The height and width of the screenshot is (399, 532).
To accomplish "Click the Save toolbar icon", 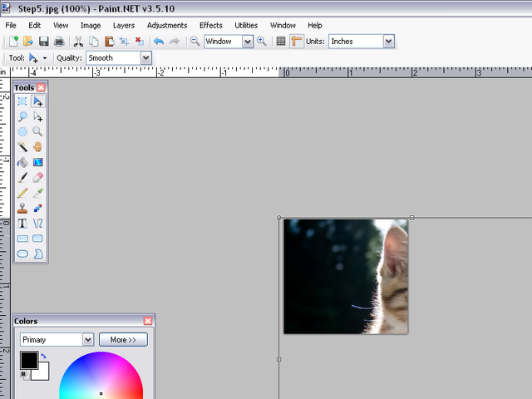I will pyautogui.click(x=44, y=42).
